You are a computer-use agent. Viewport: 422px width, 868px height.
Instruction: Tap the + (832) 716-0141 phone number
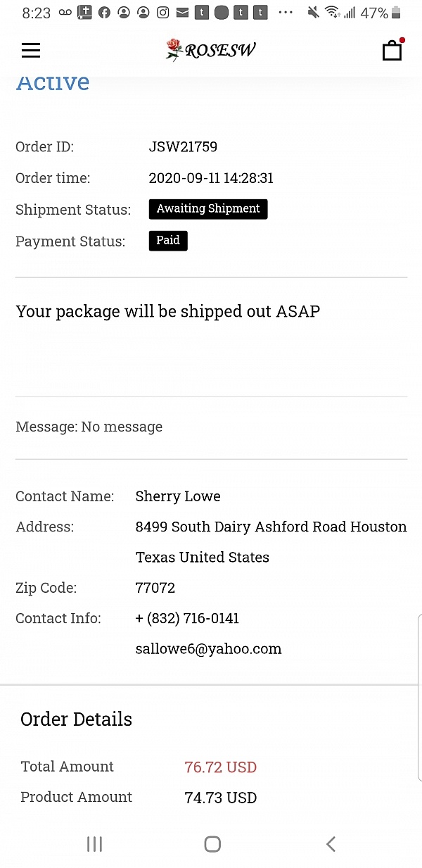(187, 619)
